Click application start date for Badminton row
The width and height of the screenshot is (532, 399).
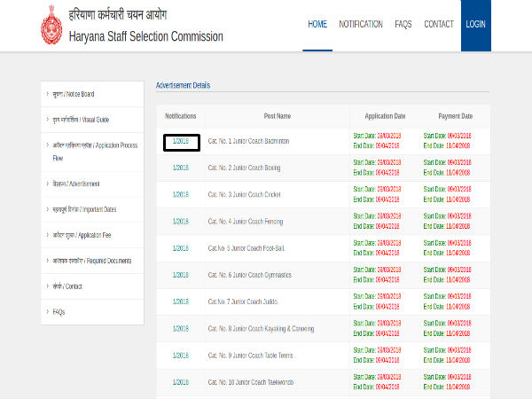(x=377, y=136)
